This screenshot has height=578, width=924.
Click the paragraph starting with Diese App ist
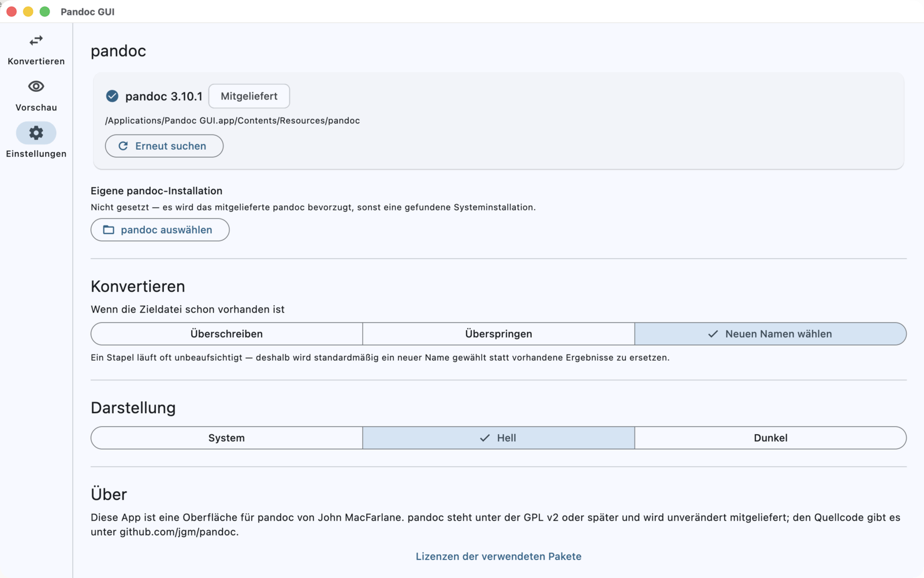pos(495,525)
